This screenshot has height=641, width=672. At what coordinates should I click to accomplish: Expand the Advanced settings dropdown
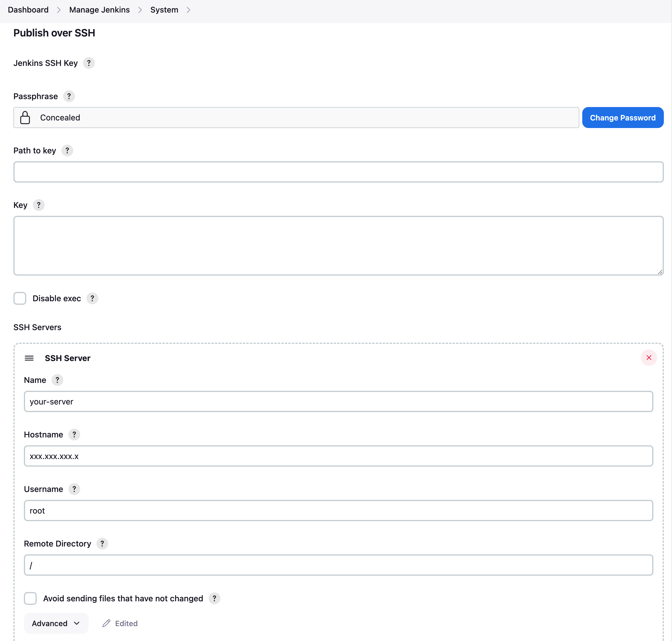[x=56, y=623]
